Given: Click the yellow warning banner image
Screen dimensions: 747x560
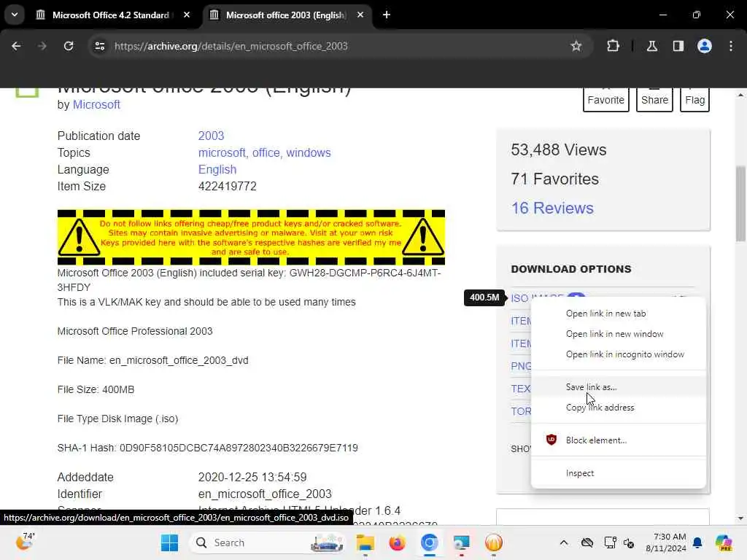Looking at the screenshot, I should tap(251, 237).
